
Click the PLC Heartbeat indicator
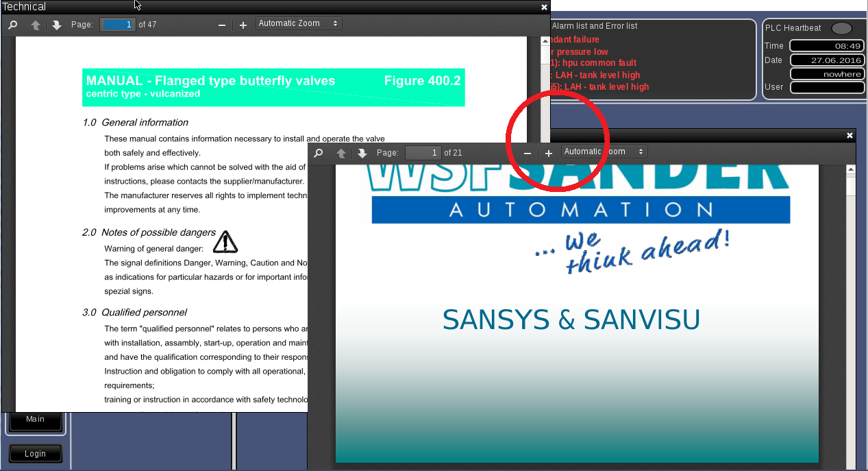coord(841,28)
